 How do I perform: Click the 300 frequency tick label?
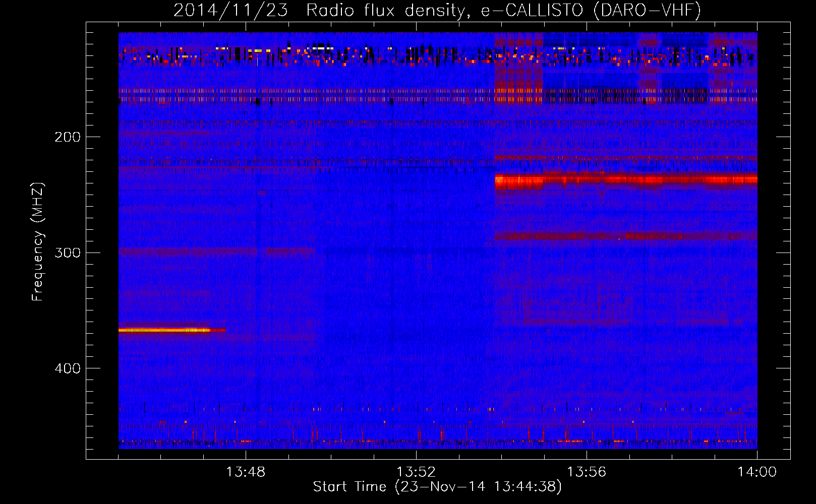point(68,253)
